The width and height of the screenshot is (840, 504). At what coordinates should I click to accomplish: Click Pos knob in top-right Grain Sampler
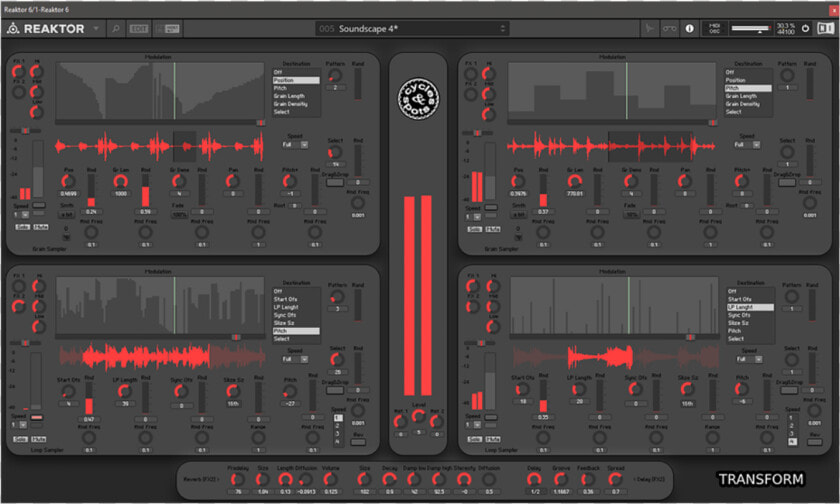coord(518,182)
